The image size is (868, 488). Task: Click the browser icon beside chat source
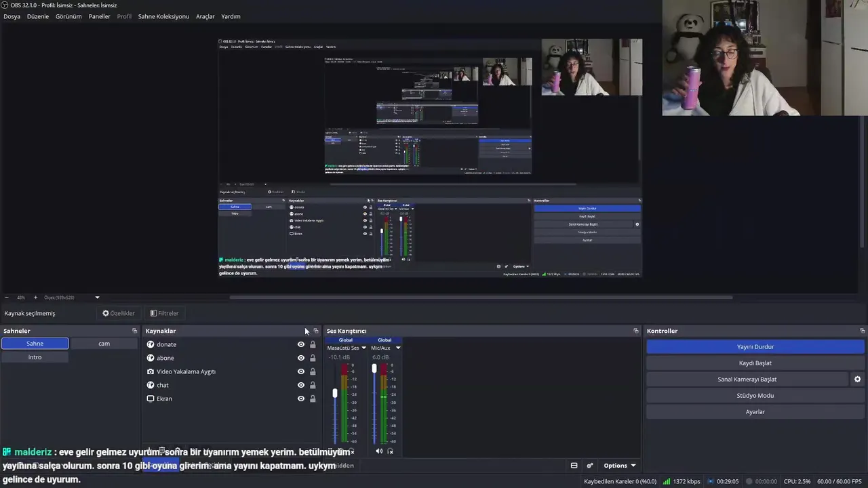coord(151,385)
